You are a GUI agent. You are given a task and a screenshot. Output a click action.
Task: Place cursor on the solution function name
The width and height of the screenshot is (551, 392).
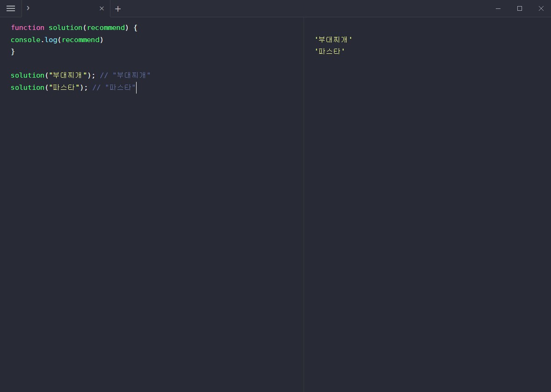pos(65,28)
